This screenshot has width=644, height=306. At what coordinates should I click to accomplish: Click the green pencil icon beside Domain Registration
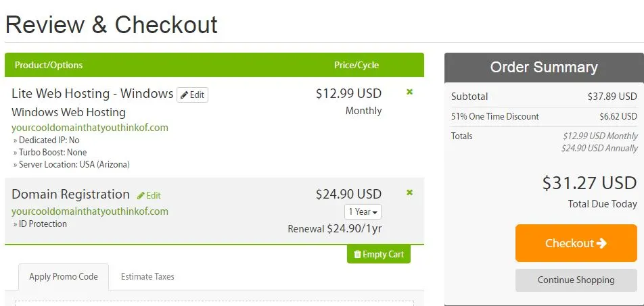tap(141, 196)
